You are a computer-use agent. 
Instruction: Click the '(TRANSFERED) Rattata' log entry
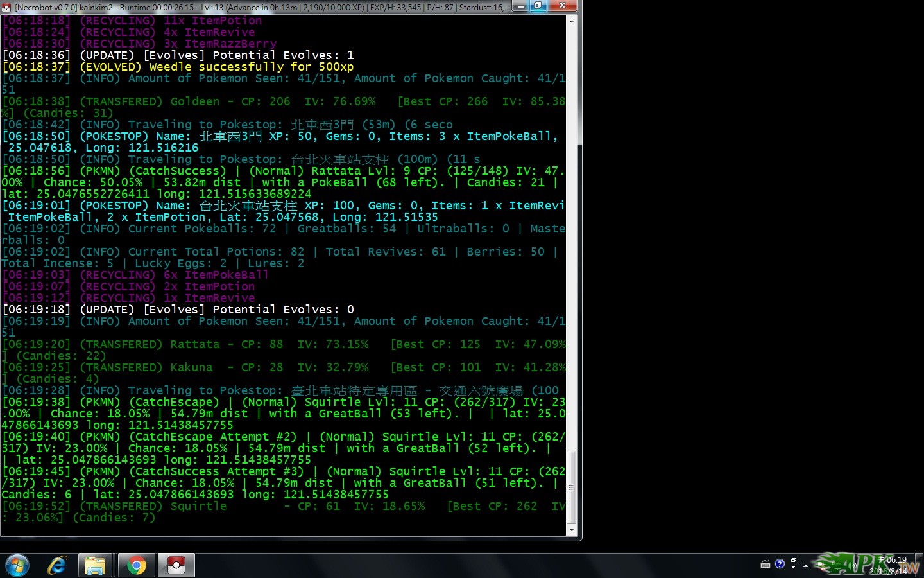(284, 350)
